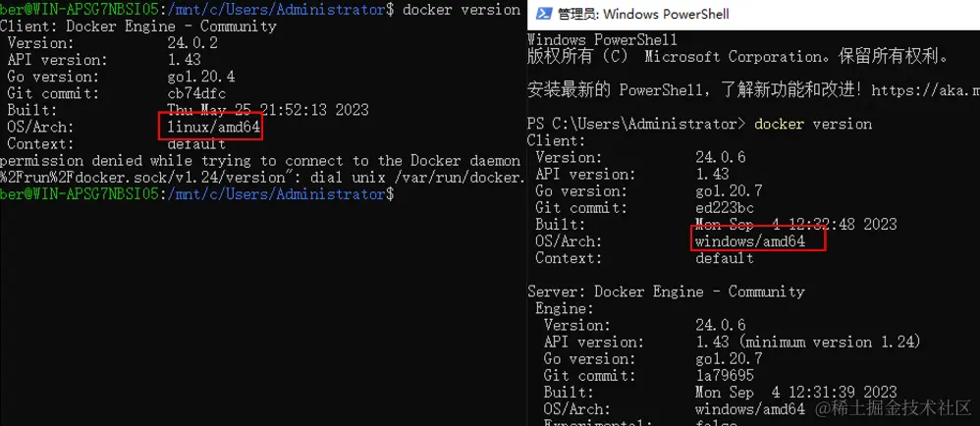Click the Microsoft Corporation copyright line

click(x=738, y=57)
